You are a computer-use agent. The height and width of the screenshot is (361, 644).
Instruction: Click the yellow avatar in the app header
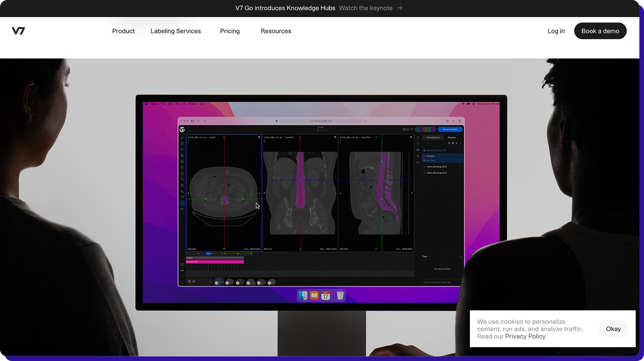pyautogui.click(x=425, y=129)
